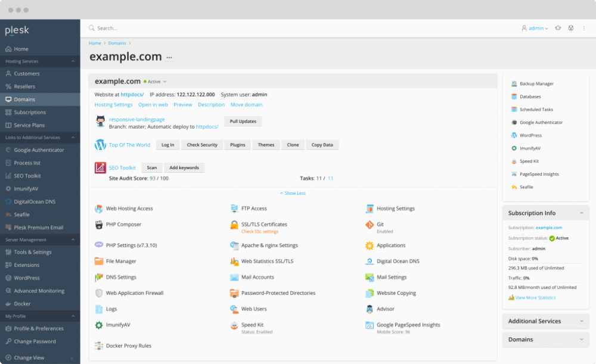Open Apache & nginx Settings icon
596x364 pixels.
[x=234, y=245]
